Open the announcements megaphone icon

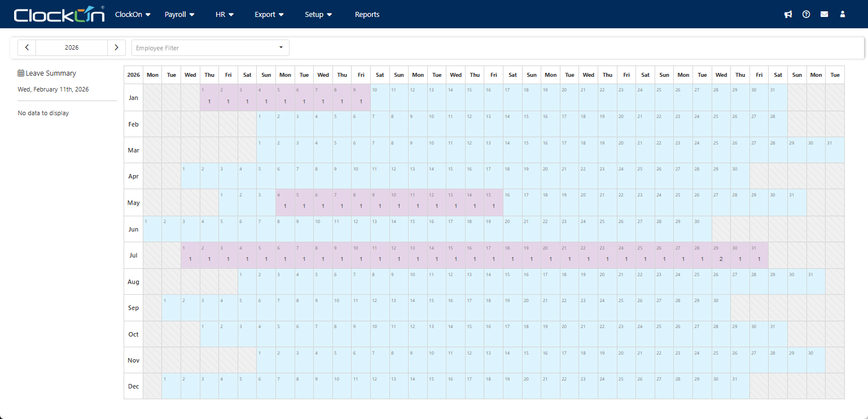tap(788, 15)
